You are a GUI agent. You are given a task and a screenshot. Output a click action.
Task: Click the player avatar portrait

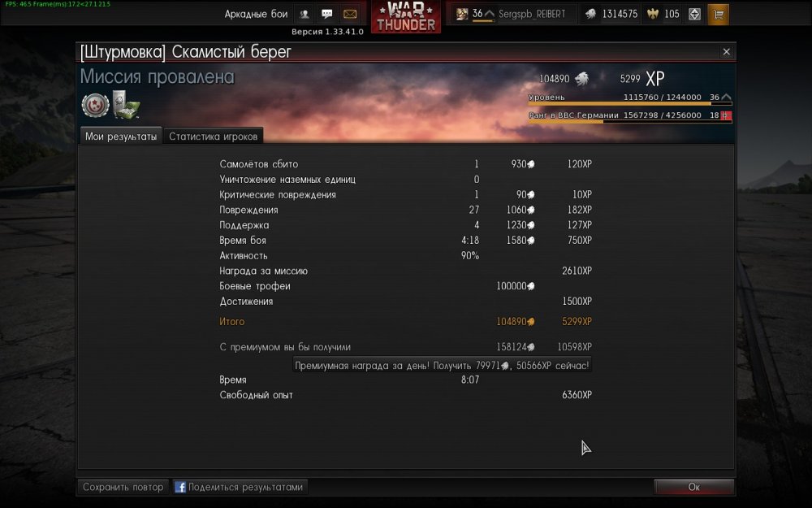[x=461, y=14]
